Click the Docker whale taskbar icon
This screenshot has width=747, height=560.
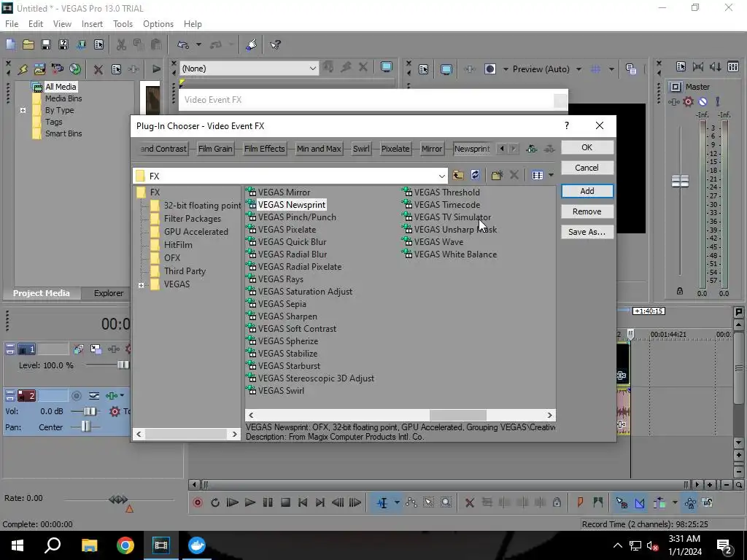click(x=196, y=545)
